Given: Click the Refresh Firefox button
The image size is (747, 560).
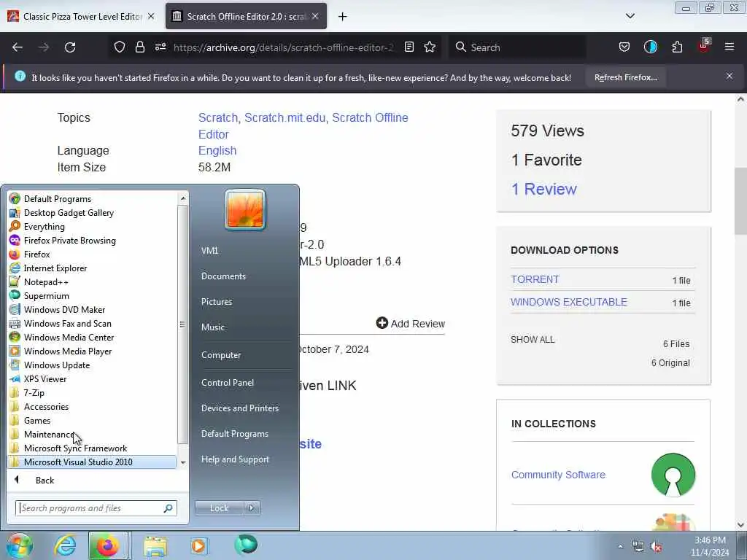Looking at the screenshot, I should (625, 77).
